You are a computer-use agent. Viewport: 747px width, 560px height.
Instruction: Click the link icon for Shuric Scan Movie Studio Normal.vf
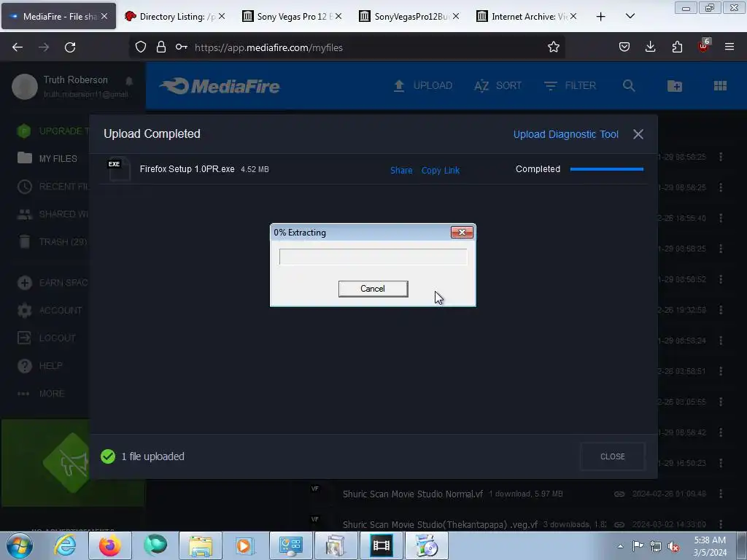[619, 494]
